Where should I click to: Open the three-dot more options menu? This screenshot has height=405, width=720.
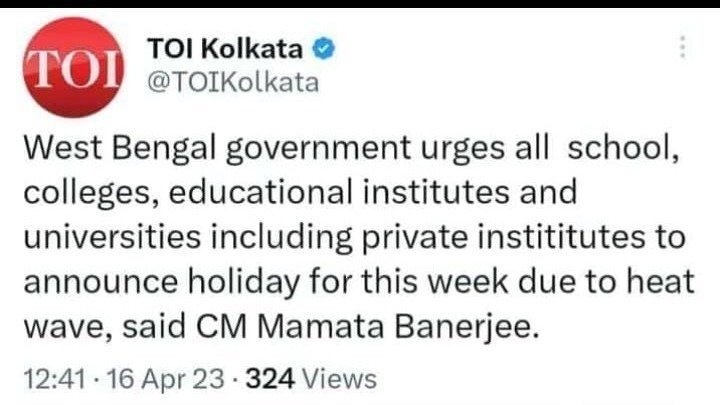pos(683,49)
